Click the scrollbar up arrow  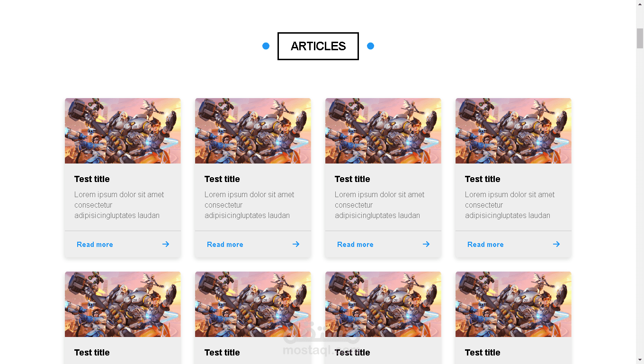click(x=640, y=4)
